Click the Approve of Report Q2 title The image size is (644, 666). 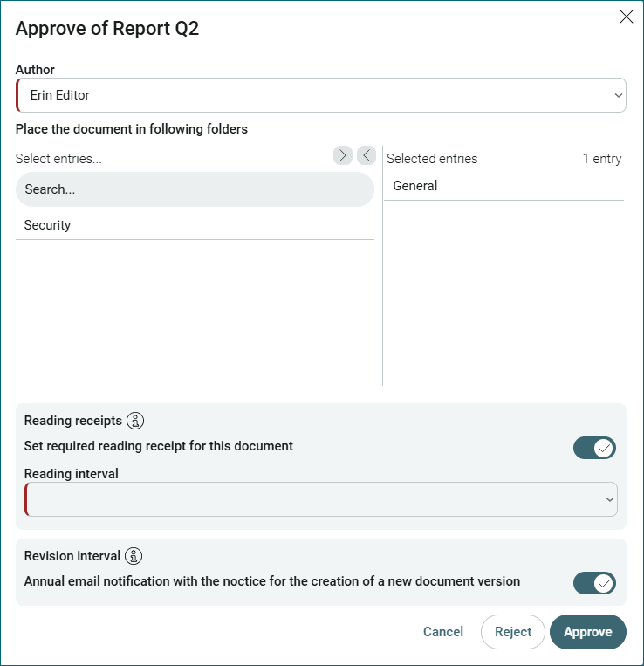(x=107, y=29)
